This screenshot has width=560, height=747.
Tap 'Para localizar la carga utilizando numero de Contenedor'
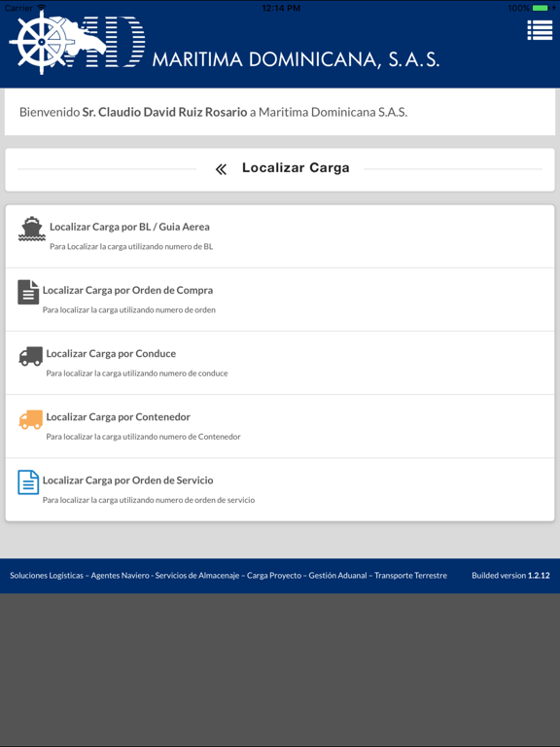pyautogui.click(x=143, y=437)
